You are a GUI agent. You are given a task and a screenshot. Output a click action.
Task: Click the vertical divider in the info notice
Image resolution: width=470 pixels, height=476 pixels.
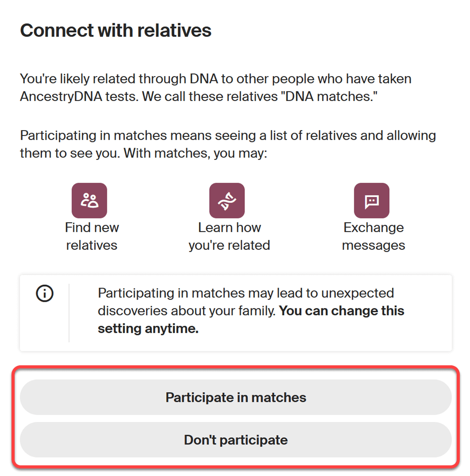[x=69, y=313]
